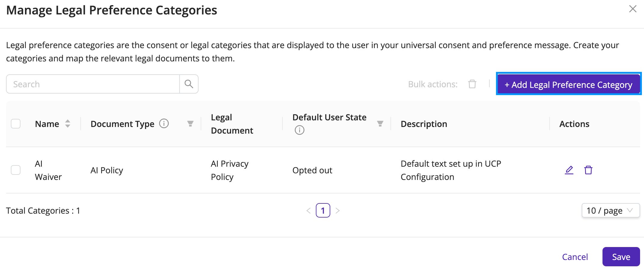This screenshot has height=269, width=644.
Task: Click the bulk actions trash icon
Action: click(x=472, y=84)
